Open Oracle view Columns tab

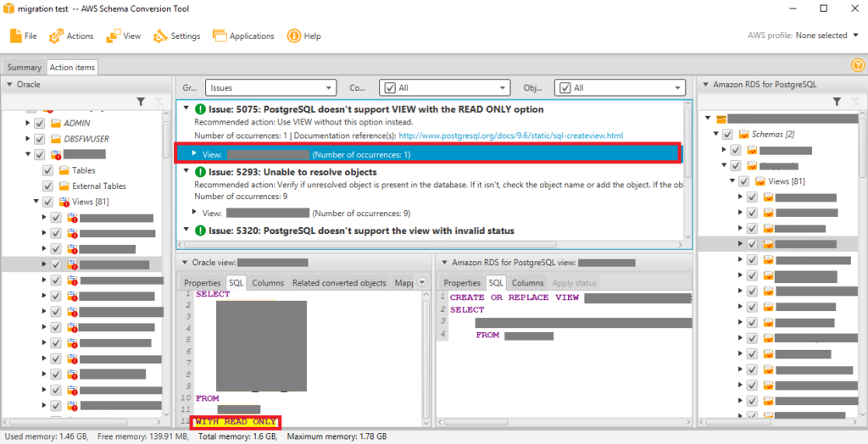268,283
